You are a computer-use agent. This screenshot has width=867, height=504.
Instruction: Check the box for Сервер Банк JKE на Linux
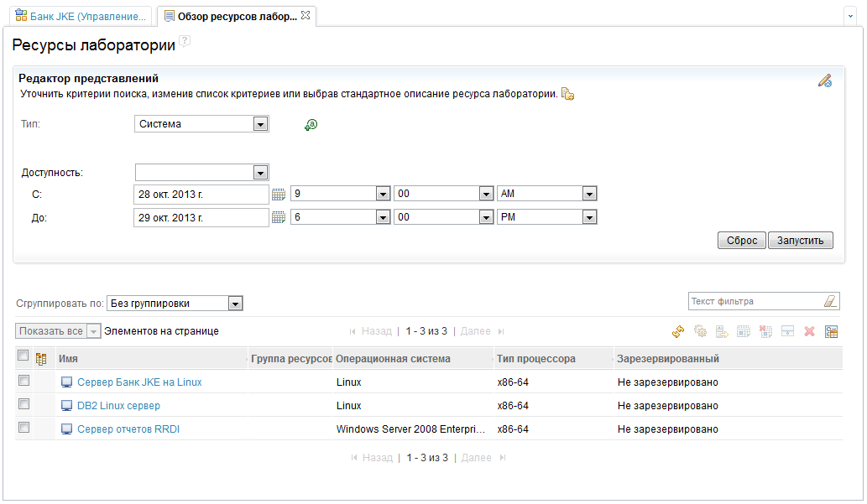(x=24, y=382)
